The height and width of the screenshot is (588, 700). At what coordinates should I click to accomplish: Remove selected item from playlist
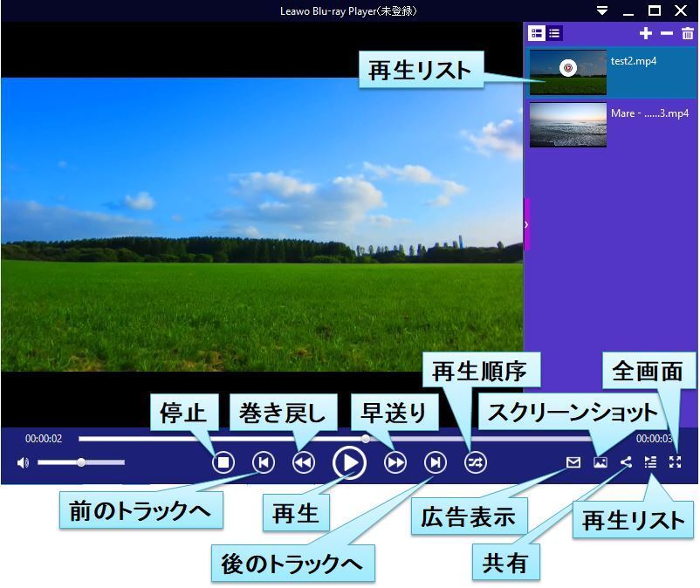(x=666, y=32)
